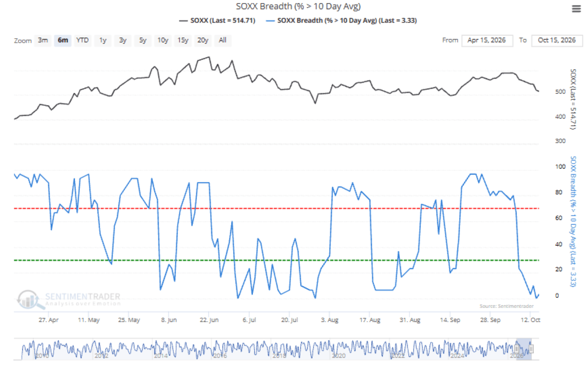Select the 6m zoom range
The height and width of the screenshot is (370, 588).
click(62, 40)
